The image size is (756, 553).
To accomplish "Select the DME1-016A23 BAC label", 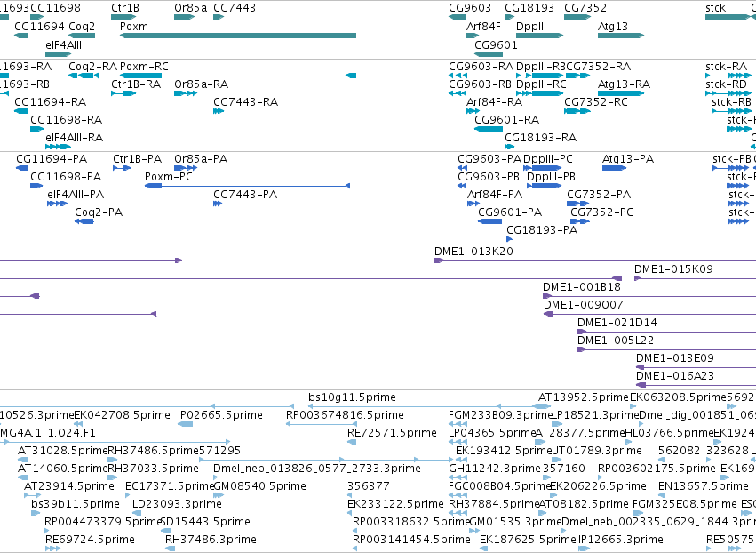I will [674, 376].
